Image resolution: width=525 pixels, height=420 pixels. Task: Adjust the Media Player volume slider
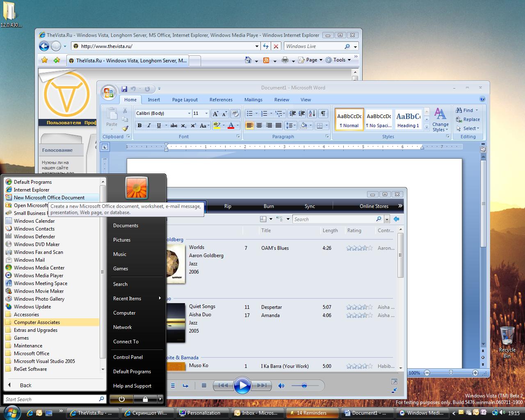click(x=305, y=386)
